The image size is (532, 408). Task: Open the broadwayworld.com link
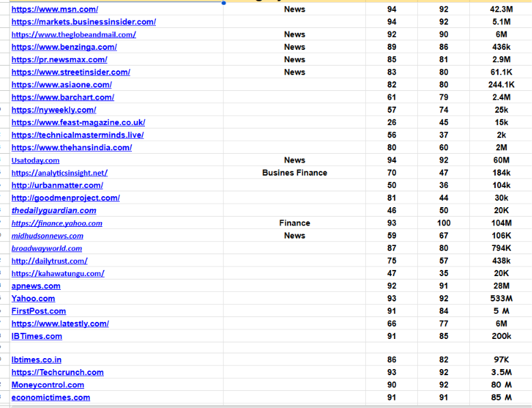[46, 248]
